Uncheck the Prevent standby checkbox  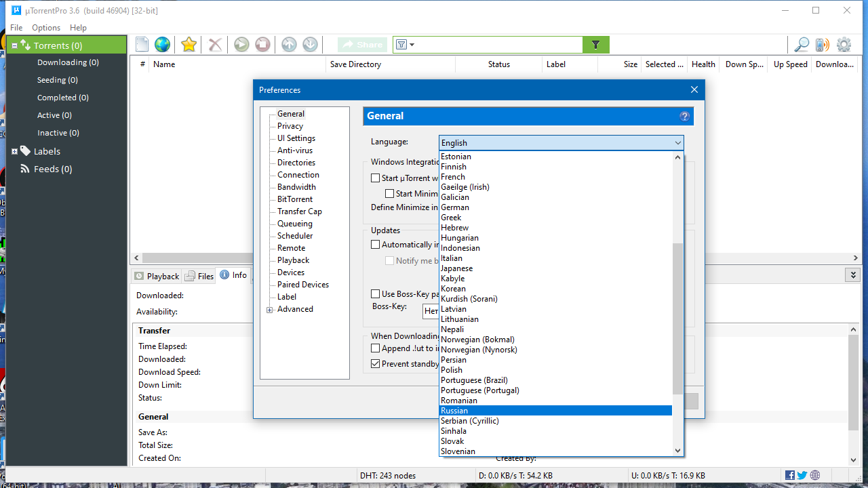click(376, 363)
